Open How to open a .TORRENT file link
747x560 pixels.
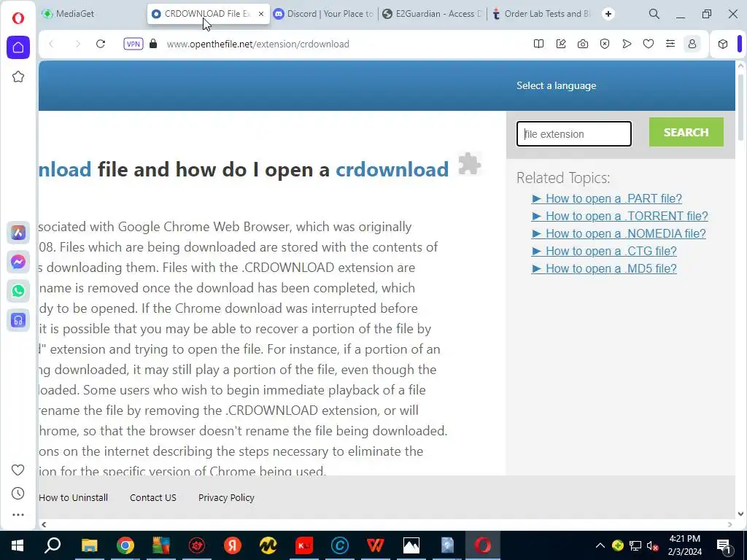tap(620, 216)
